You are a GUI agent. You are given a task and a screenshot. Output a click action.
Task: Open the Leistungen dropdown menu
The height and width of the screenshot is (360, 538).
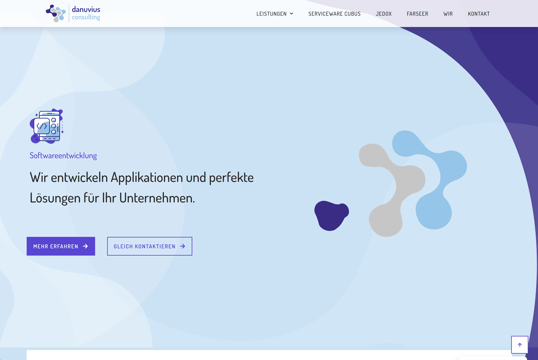pos(275,14)
